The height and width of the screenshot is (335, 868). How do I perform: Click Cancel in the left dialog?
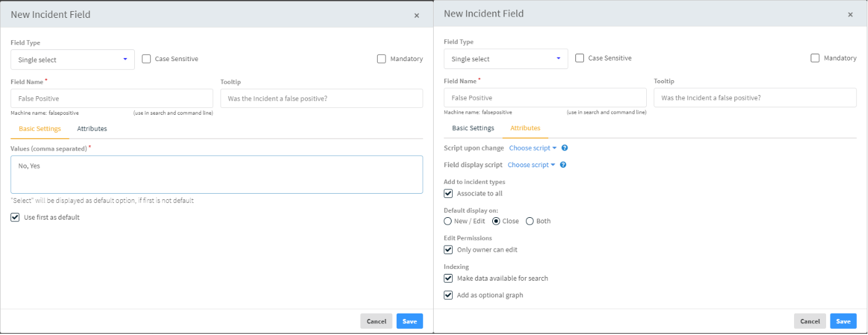376,321
